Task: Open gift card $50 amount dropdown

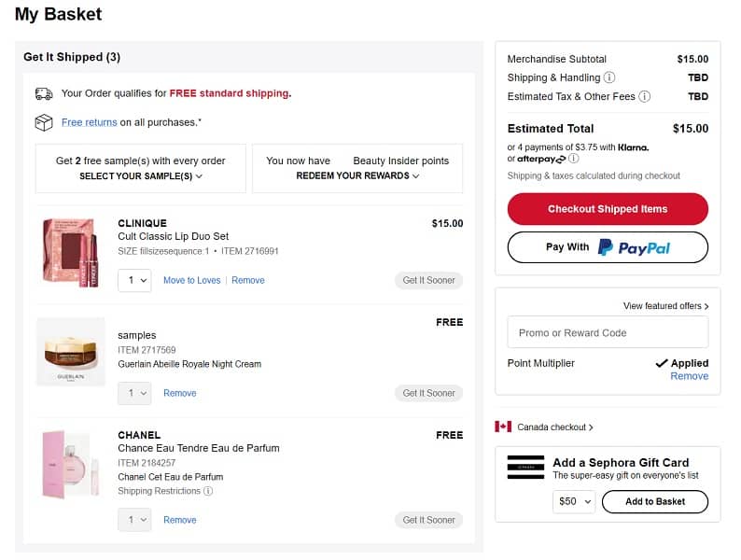Action: (x=574, y=502)
